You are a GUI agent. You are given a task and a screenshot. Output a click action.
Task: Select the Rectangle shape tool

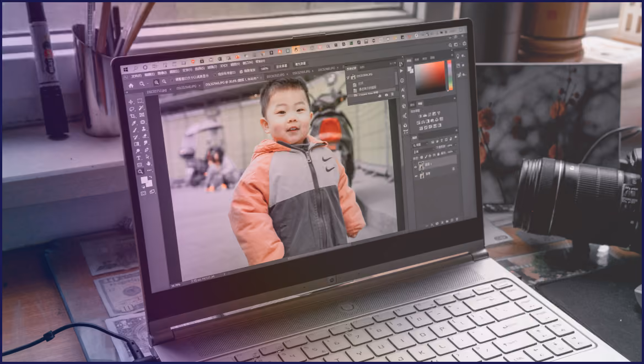[x=139, y=165]
